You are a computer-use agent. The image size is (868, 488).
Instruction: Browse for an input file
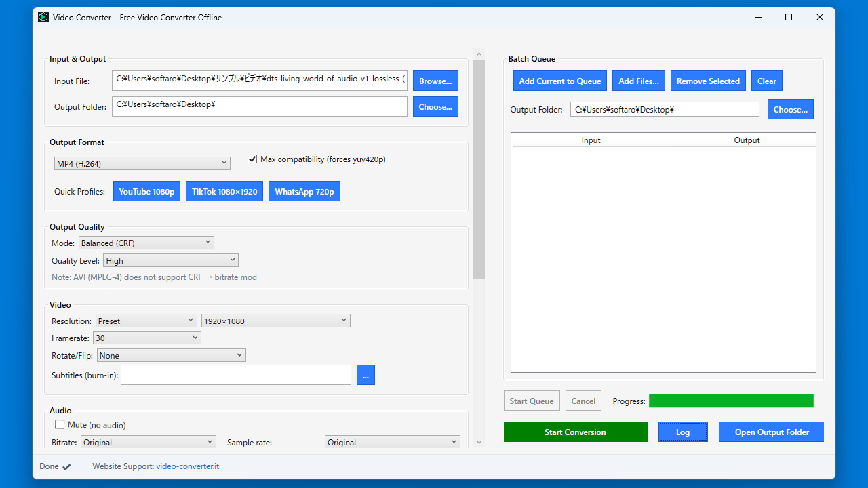(435, 80)
